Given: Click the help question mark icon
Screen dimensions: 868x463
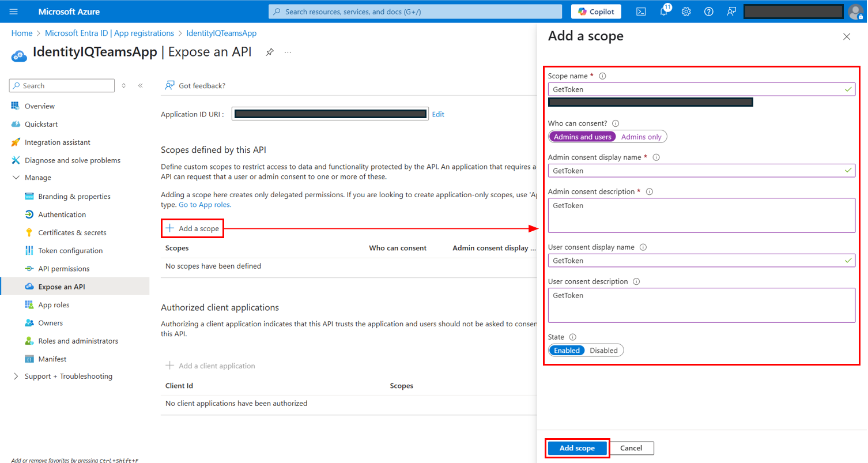Looking at the screenshot, I should pyautogui.click(x=709, y=12).
